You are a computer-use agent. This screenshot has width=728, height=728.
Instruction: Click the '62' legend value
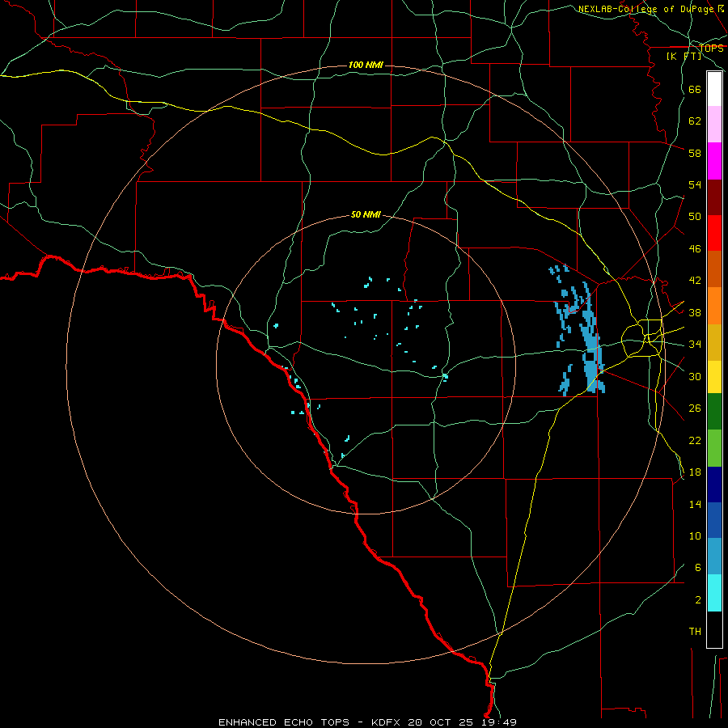tap(695, 121)
